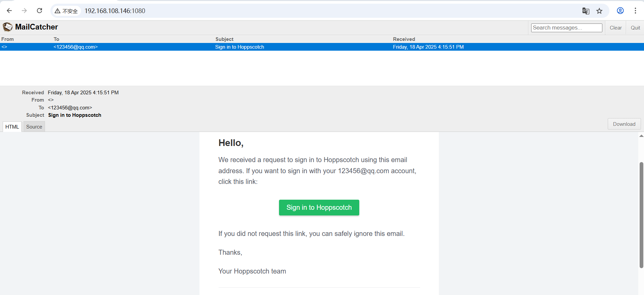Click the address bar URL 192.168.108.146:1080
The height and width of the screenshot is (295, 644).
[x=115, y=11]
